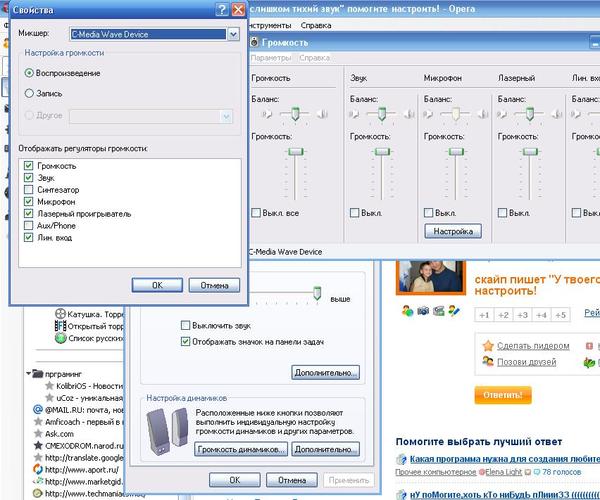Toggle the Звук checkbox in the regulators list
The height and width of the screenshot is (500, 600).
(x=28, y=178)
